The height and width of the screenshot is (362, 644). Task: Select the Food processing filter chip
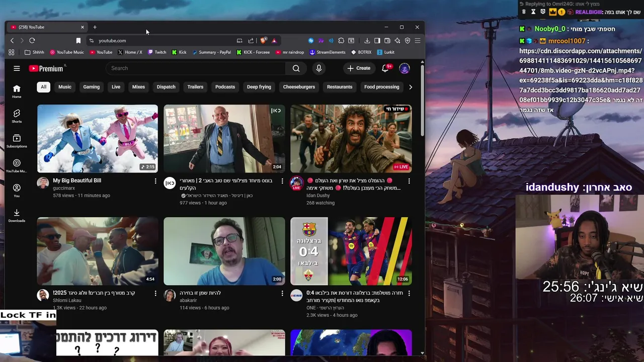(381, 87)
